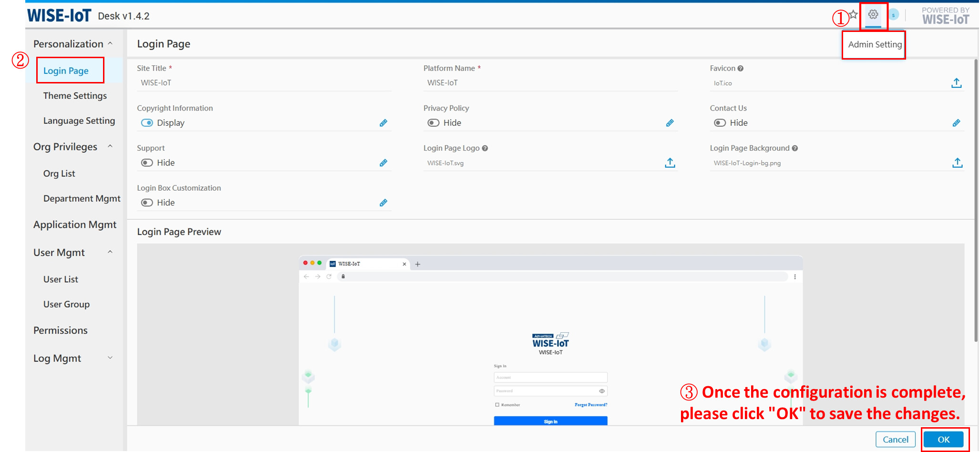Open User List in the sidebar
The image size is (980, 452).
tap(61, 279)
